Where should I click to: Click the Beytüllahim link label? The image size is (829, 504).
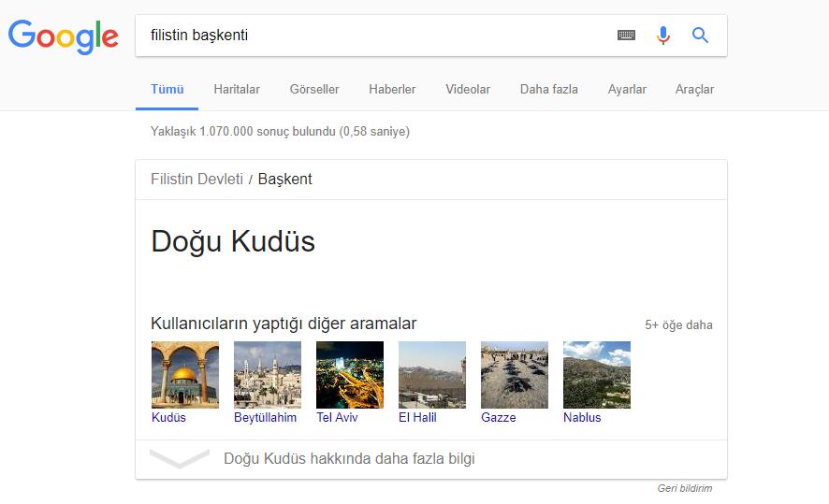click(x=265, y=418)
